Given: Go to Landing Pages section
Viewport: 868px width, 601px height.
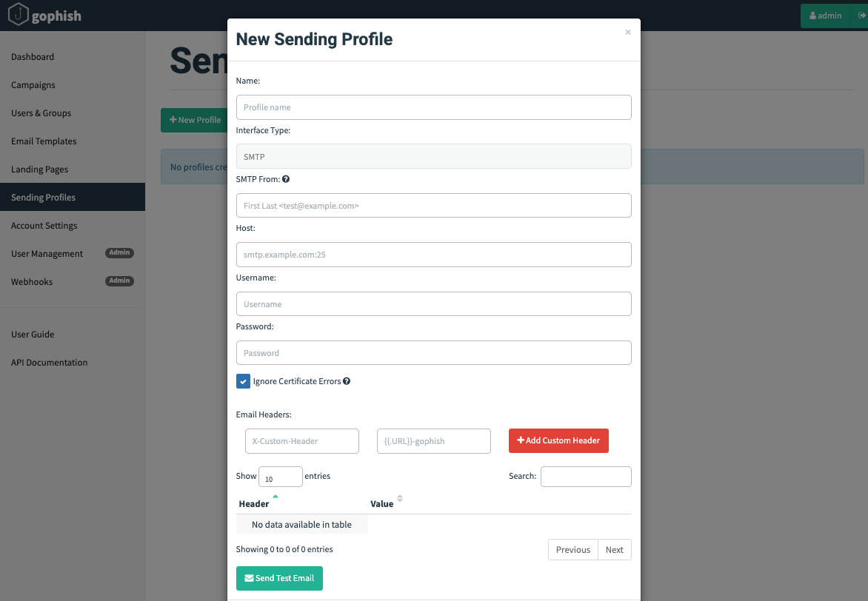Looking at the screenshot, I should (39, 169).
